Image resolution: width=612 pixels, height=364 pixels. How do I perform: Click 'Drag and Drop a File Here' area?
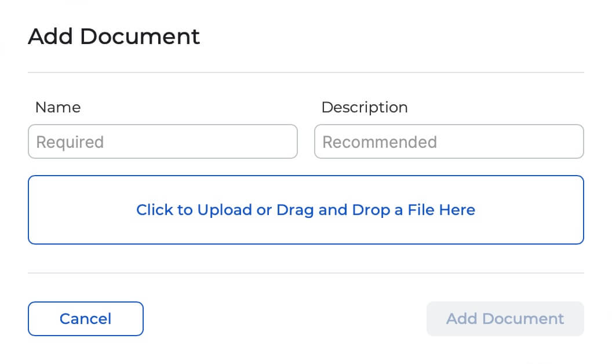point(376,210)
